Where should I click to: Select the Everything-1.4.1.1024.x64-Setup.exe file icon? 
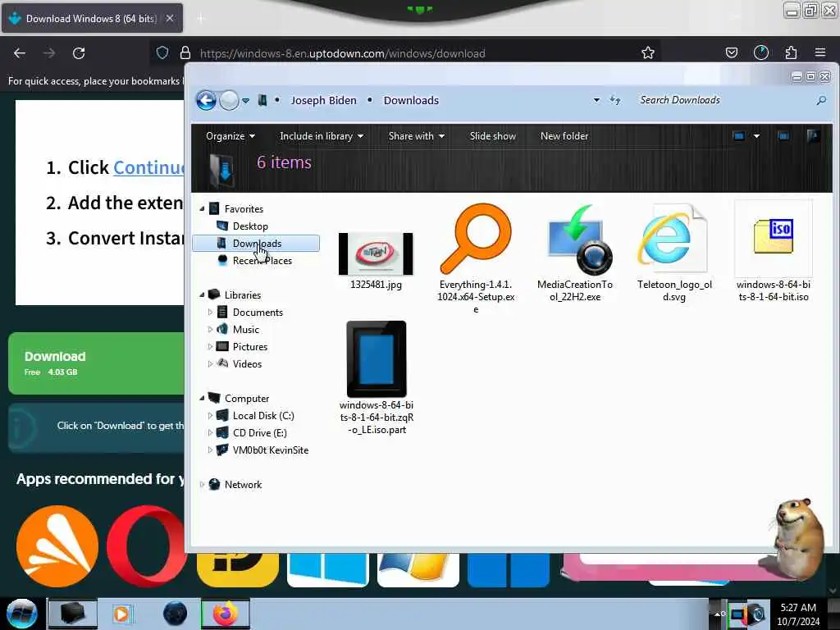[x=476, y=239]
